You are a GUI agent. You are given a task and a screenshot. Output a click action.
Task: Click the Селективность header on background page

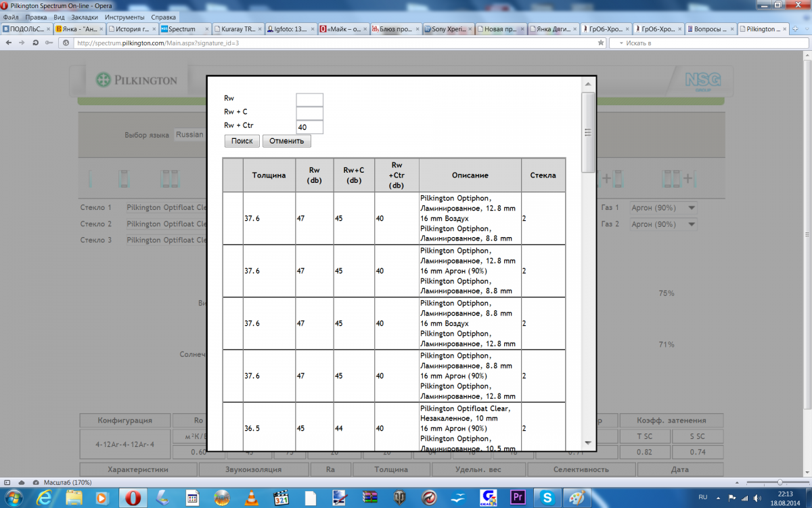pyautogui.click(x=580, y=469)
